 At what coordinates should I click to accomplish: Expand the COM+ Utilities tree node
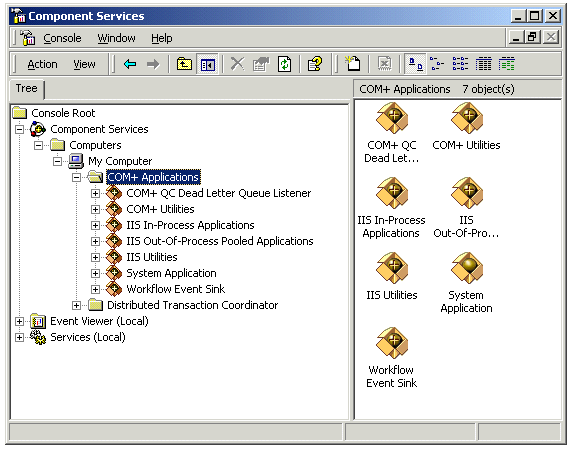coord(96,209)
